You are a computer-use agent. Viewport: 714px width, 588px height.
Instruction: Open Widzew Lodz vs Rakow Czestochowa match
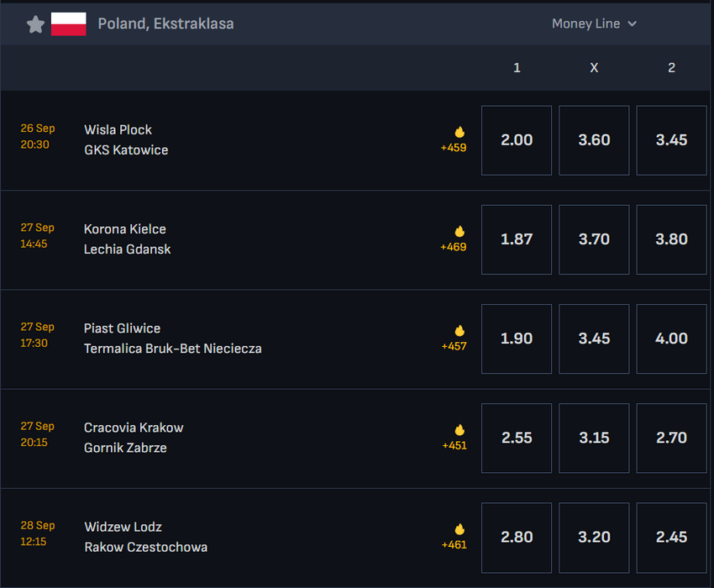tap(145, 537)
